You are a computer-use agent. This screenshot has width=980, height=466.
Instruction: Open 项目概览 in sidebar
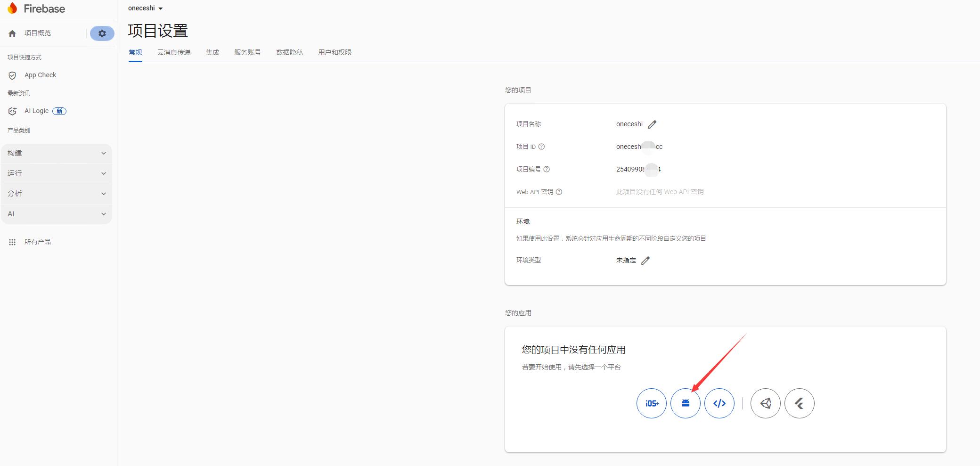pos(38,33)
